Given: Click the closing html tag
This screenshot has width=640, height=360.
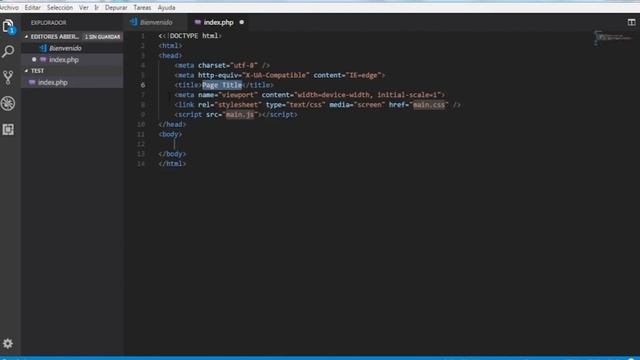Looking at the screenshot, I should tap(172, 164).
